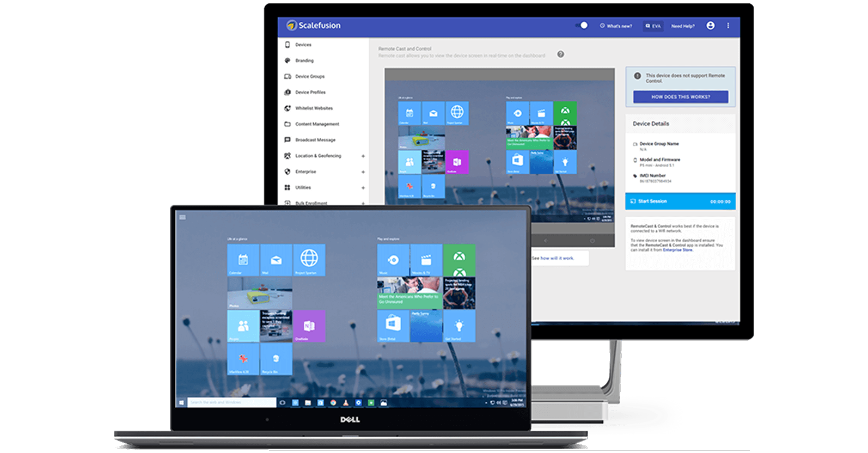868x453 pixels.
Task: Click HOW DOES THIS WORKS? button
Action: point(680,97)
